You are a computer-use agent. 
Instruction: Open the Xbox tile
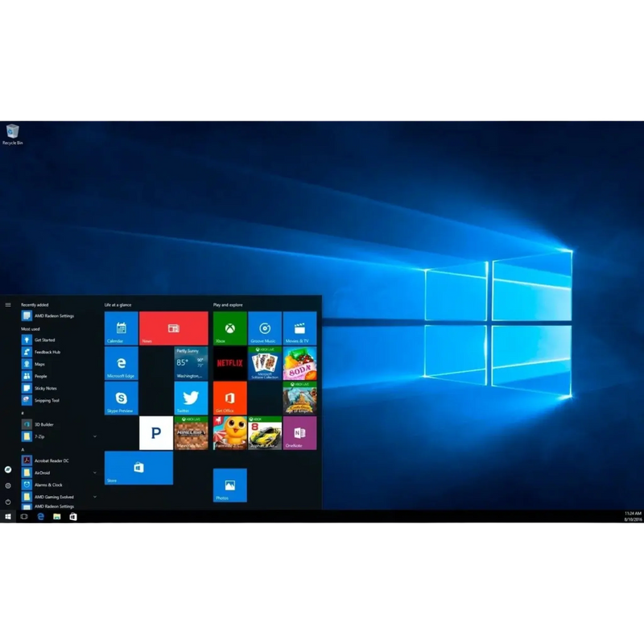[229, 328]
